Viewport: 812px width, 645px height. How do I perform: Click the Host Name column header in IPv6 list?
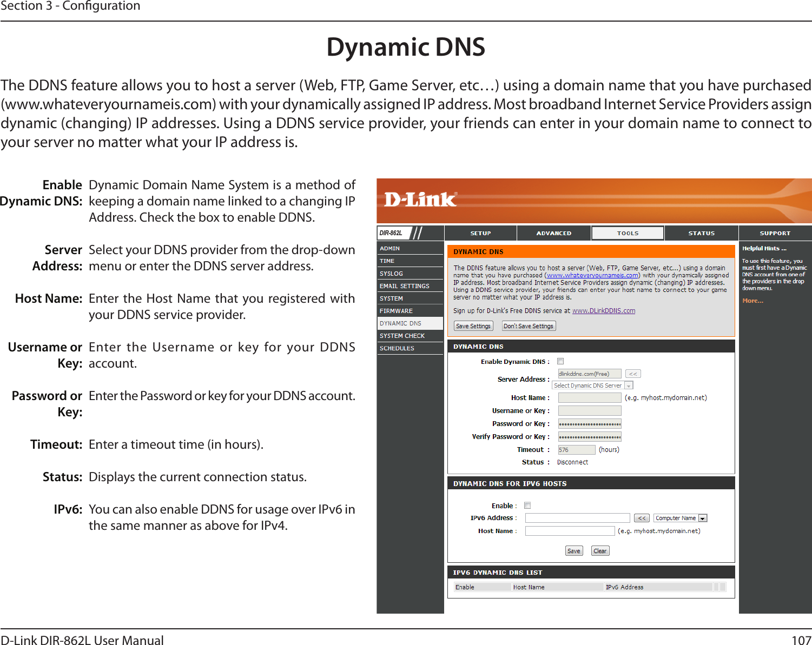click(558, 587)
